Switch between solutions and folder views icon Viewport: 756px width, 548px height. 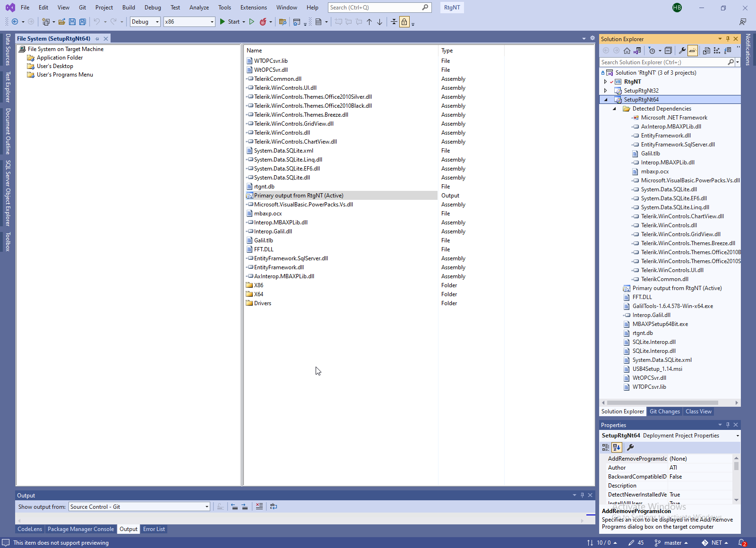[637, 51]
